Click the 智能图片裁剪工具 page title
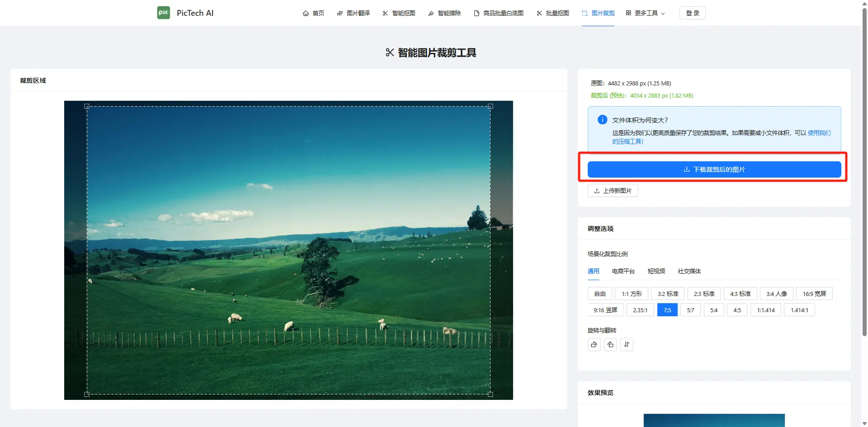Screen dimensions: 868x427 coord(431,53)
